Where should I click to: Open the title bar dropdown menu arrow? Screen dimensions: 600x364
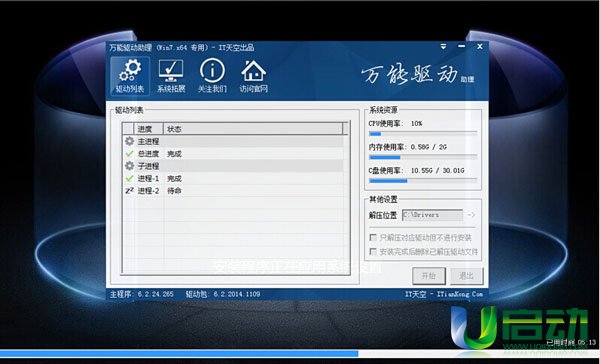pos(443,47)
